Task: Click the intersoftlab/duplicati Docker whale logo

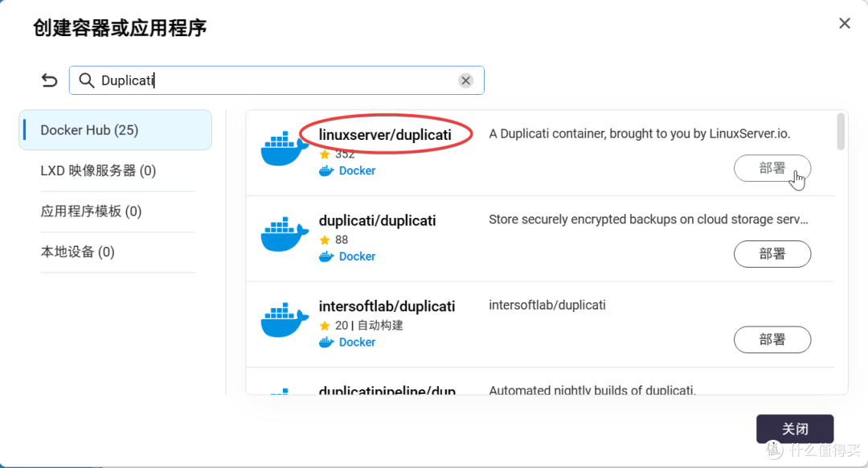Action: click(x=285, y=319)
